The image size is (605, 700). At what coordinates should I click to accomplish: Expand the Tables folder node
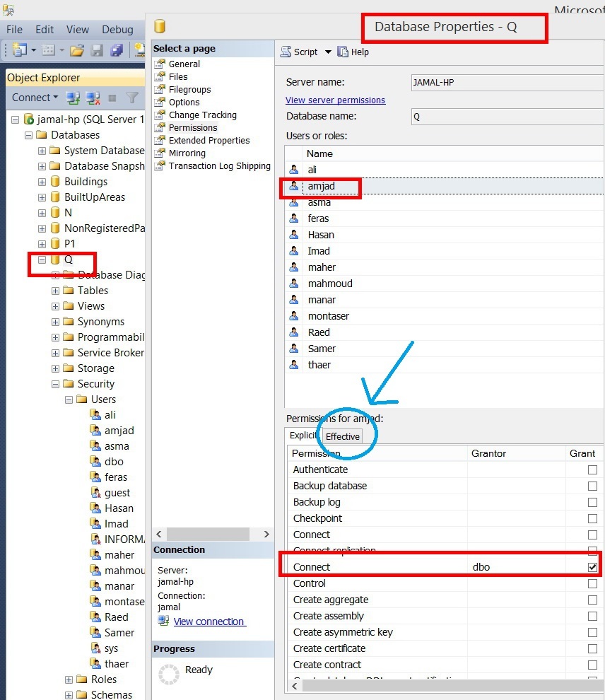pyautogui.click(x=55, y=291)
